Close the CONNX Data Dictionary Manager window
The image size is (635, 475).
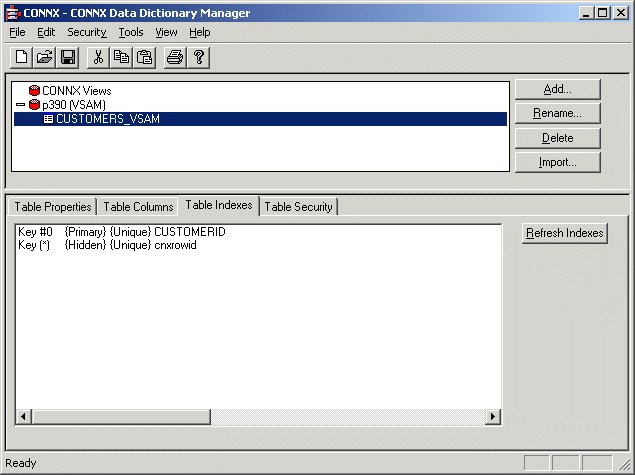coord(621,13)
